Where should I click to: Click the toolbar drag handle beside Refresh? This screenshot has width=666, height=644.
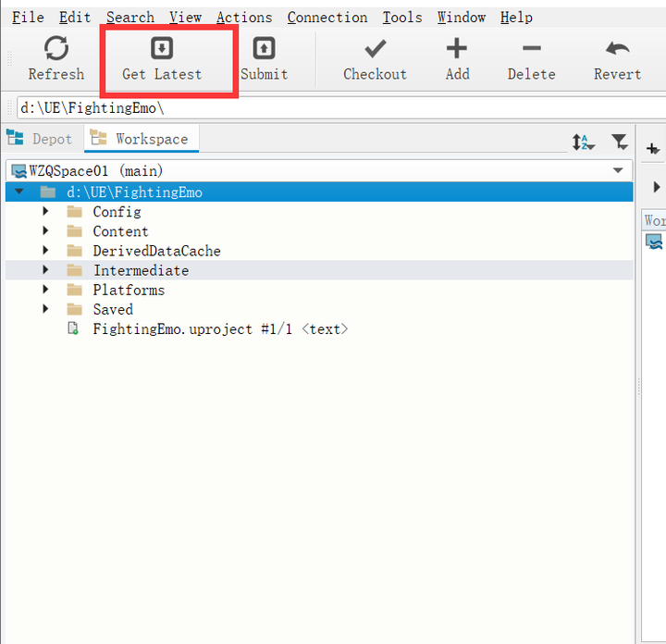pyautogui.click(x=9, y=59)
